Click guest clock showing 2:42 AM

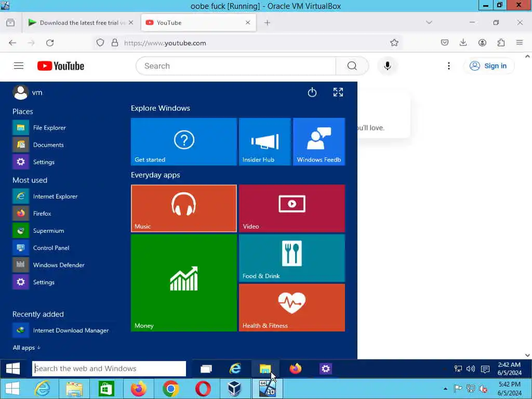[x=509, y=368]
